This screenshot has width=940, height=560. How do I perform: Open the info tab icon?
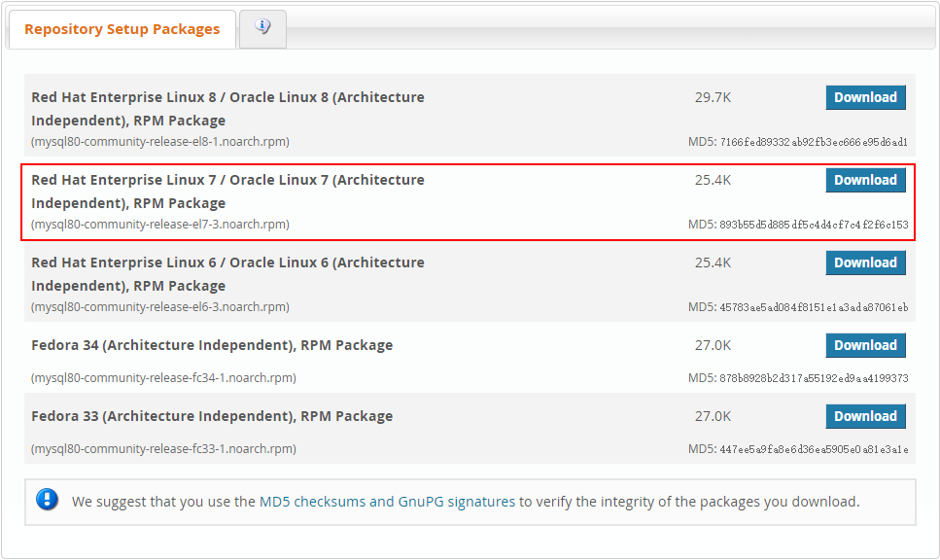(262, 26)
